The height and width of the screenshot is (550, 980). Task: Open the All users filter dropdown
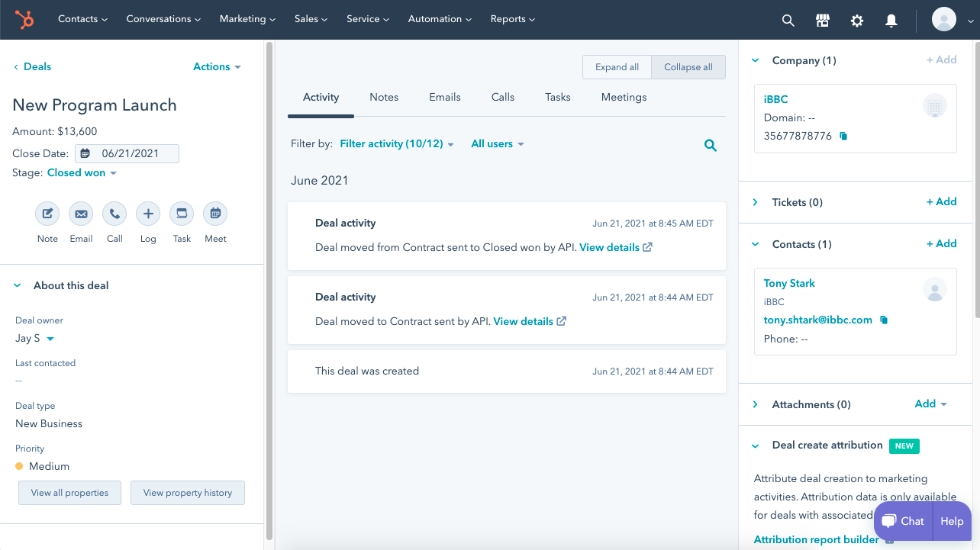[498, 144]
